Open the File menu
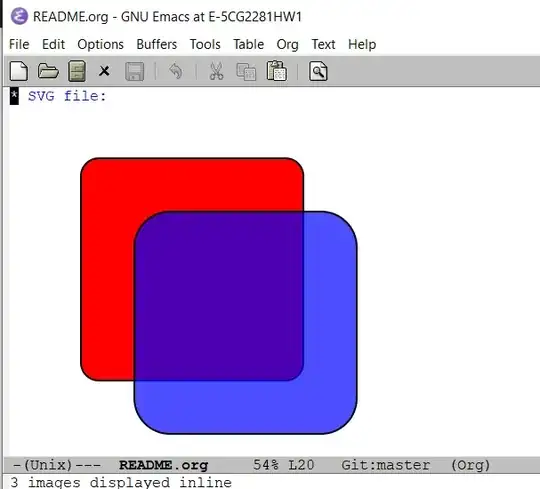Image resolution: width=540 pixels, height=489 pixels. click(19, 44)
